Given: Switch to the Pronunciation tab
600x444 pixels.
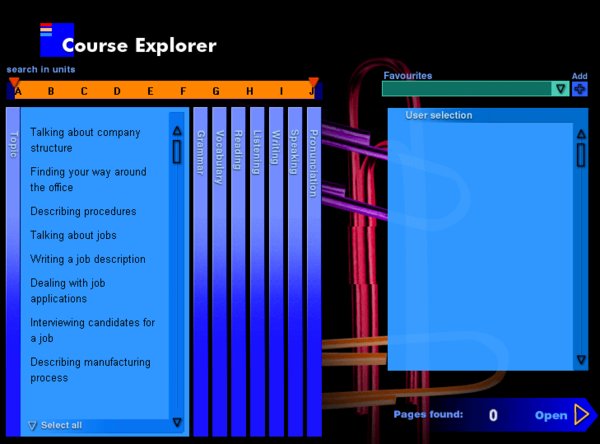Looking at the screenshot, I should pyautogui.click(x=313, y=160).
